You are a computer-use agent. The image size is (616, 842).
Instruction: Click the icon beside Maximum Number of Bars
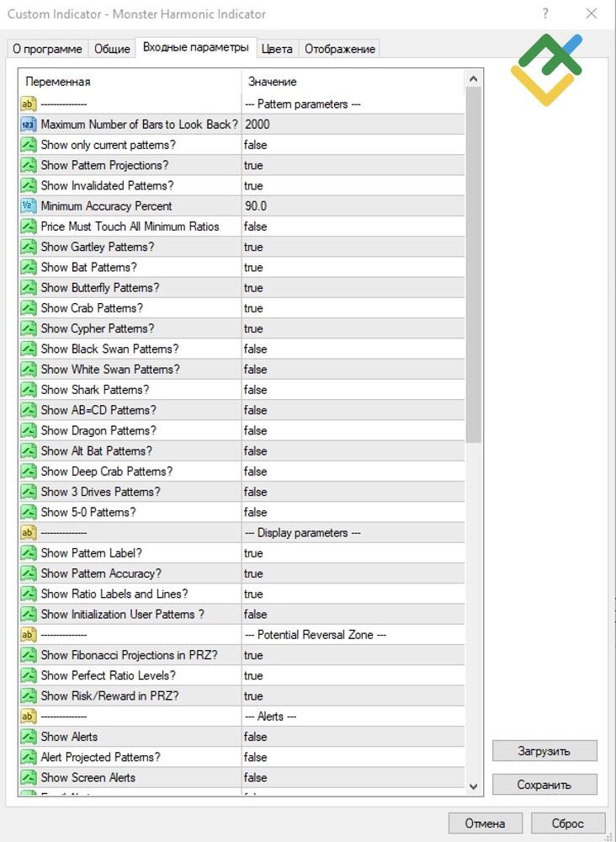click(28, 125)
